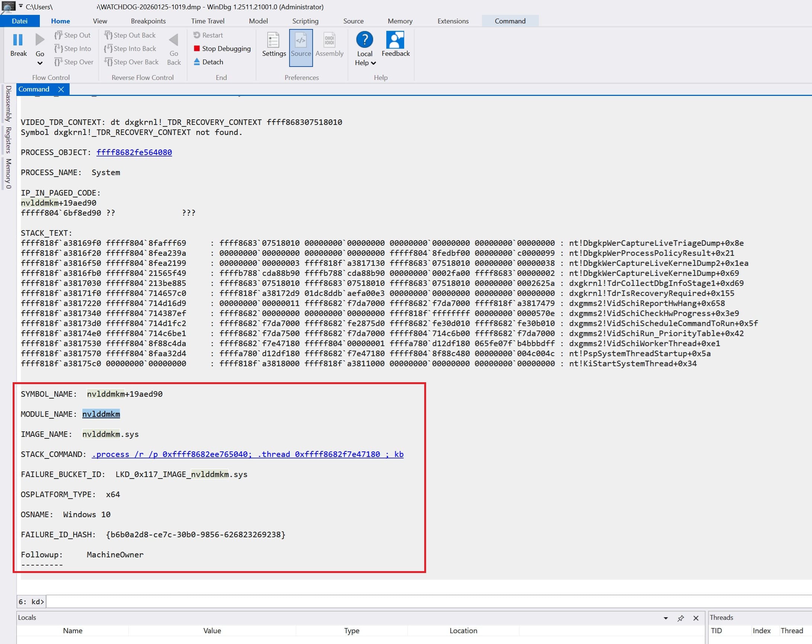Toggle Assembly mode preference
The height and width of the screenshot is (644, 812).
tap(329, 41)
